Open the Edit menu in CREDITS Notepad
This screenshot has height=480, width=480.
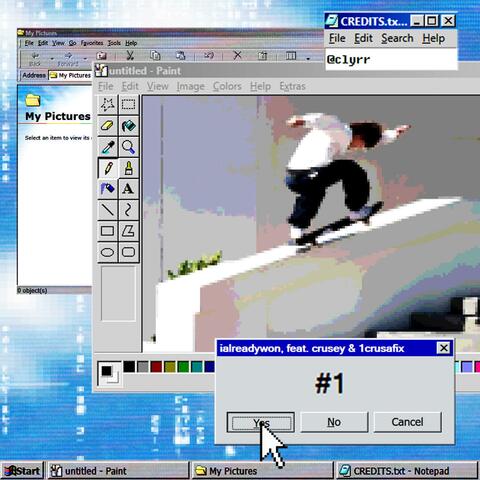tap(363, 38)
